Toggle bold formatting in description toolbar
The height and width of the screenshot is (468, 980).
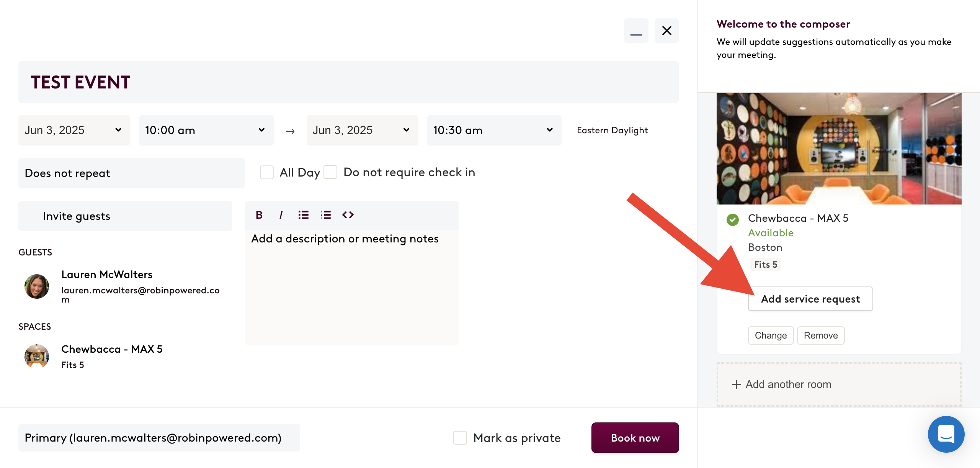[x=259, y=215]
